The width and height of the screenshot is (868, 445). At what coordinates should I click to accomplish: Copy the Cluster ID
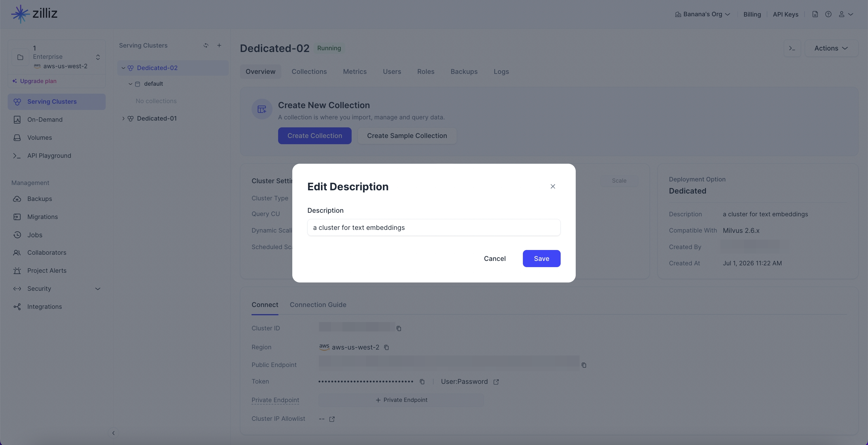click(x=399, y=328)
